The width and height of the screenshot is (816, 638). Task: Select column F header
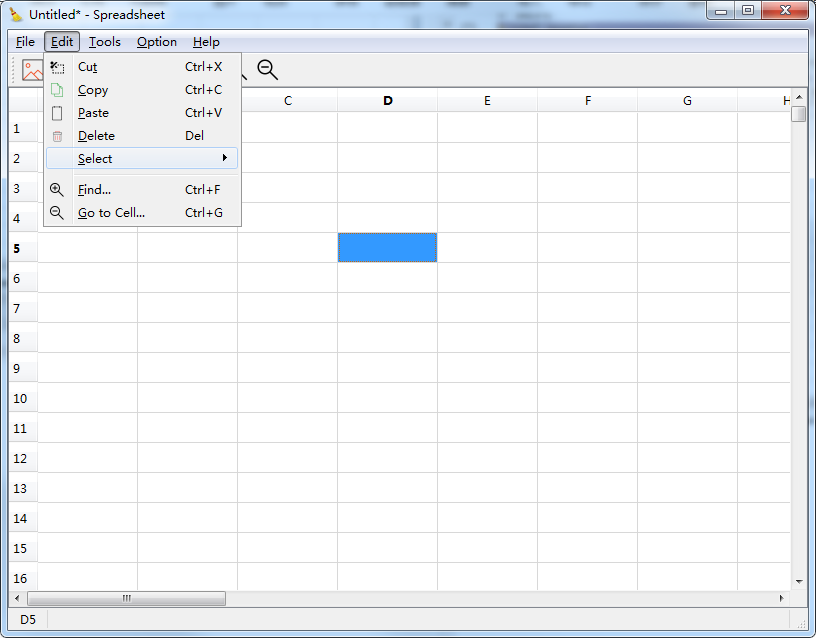pos(588,101)
